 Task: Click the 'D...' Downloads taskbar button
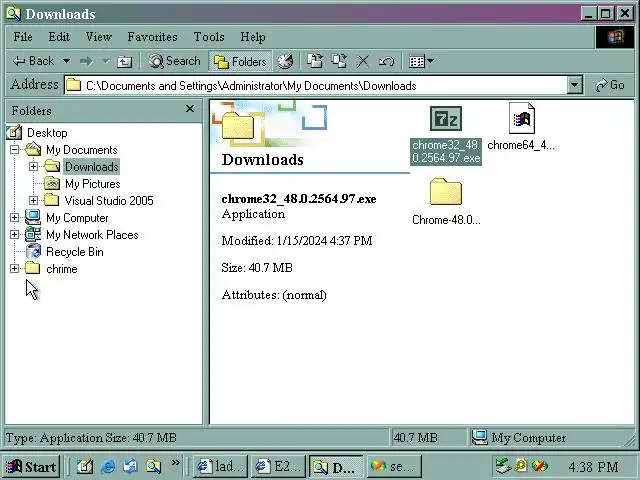click(336, 467)
